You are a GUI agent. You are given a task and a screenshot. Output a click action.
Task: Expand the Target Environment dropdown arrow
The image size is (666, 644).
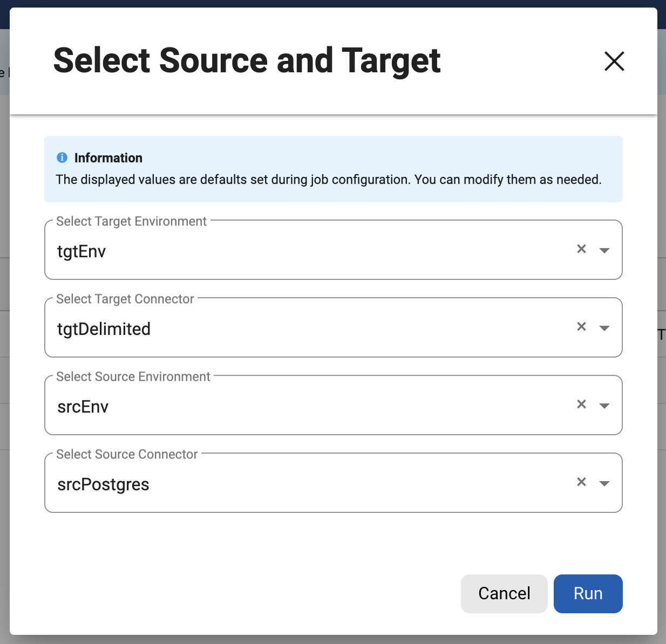click(604, 250)
